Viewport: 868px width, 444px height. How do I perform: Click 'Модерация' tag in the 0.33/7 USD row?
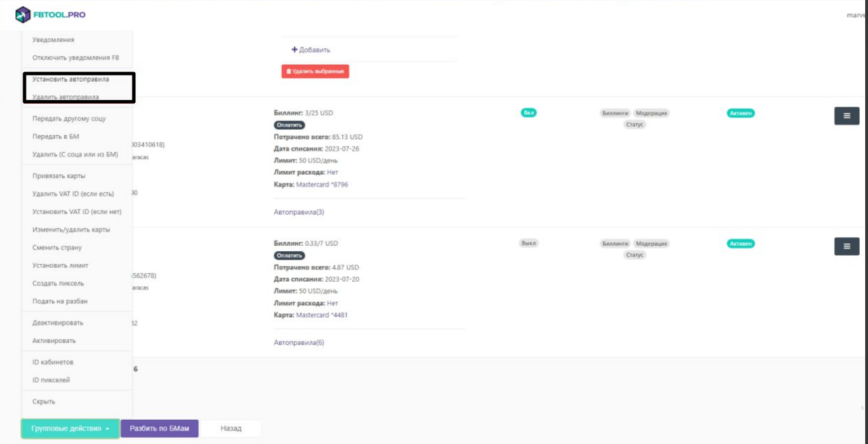[x=652, y=244]
